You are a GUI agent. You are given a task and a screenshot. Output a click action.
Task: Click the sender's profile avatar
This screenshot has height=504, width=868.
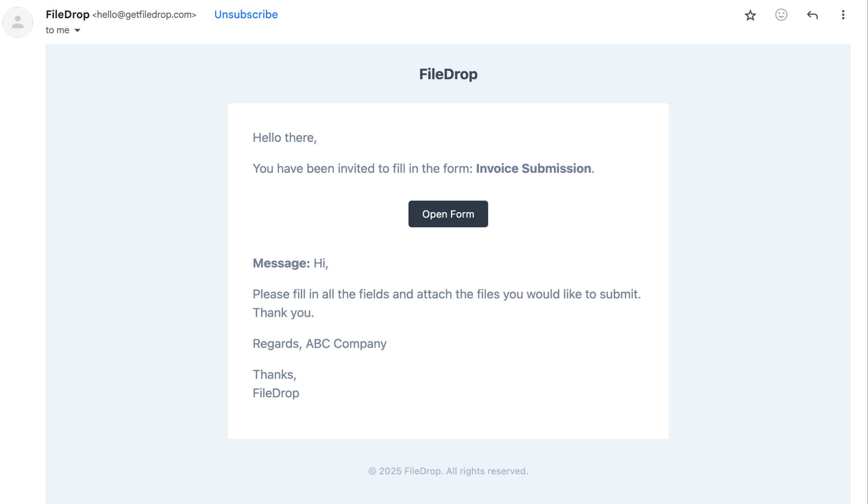[x=18, y=22]
